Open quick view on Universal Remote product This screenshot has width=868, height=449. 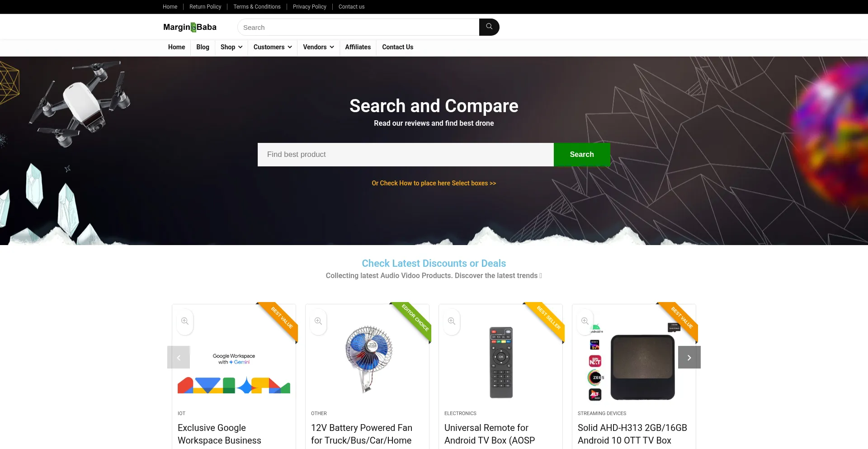coord(452,321)
